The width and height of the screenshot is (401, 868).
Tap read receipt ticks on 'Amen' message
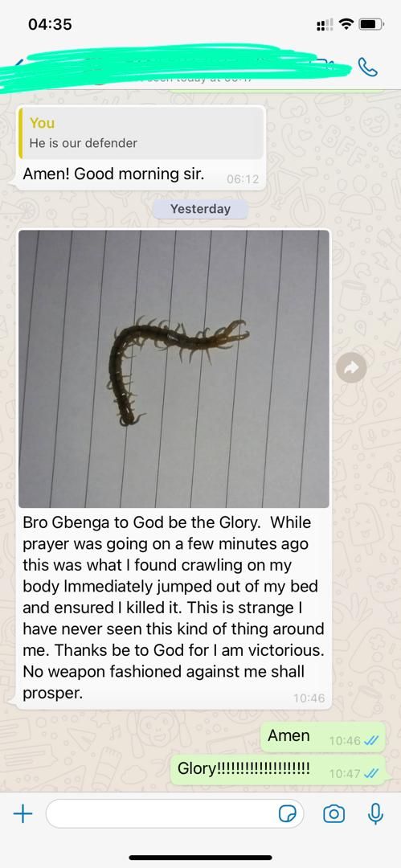(x=370, y=741)
